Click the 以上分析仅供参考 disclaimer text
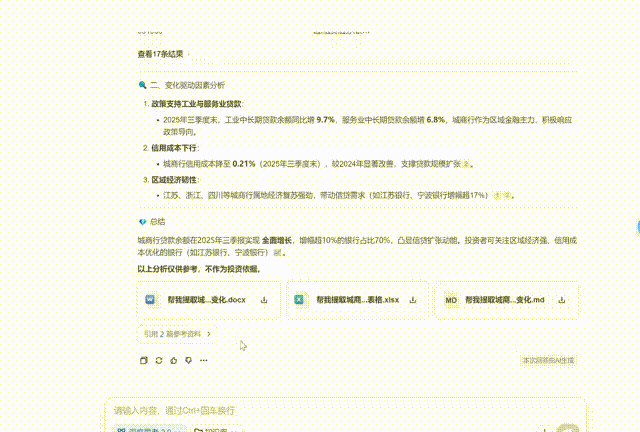This screenshot has height=432, width=640. click(x=199, y=269)
